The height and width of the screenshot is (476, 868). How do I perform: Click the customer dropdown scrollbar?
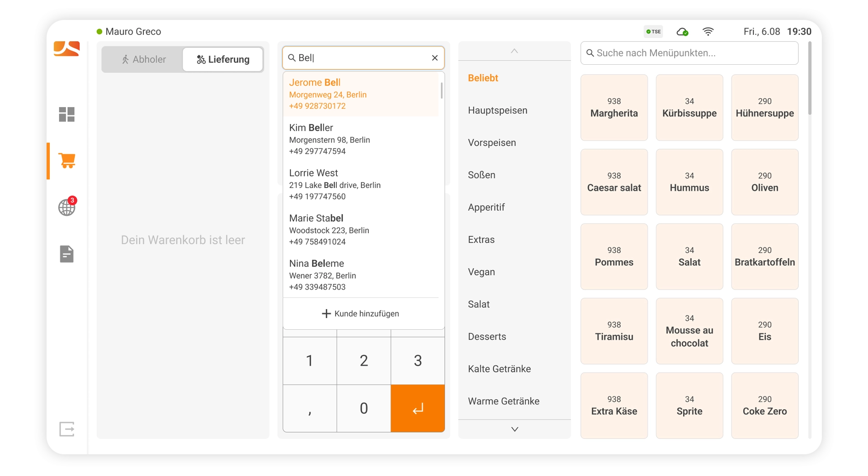tap(441, 90)
